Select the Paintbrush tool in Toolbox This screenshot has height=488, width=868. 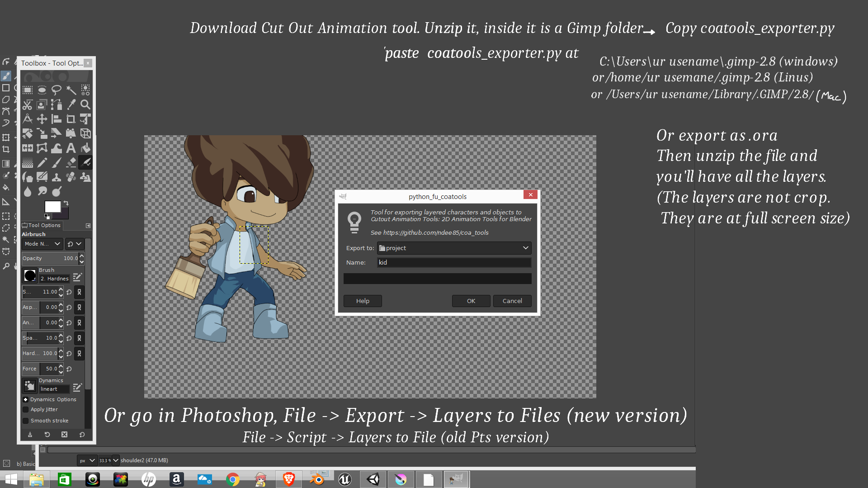tap(57, 162)
